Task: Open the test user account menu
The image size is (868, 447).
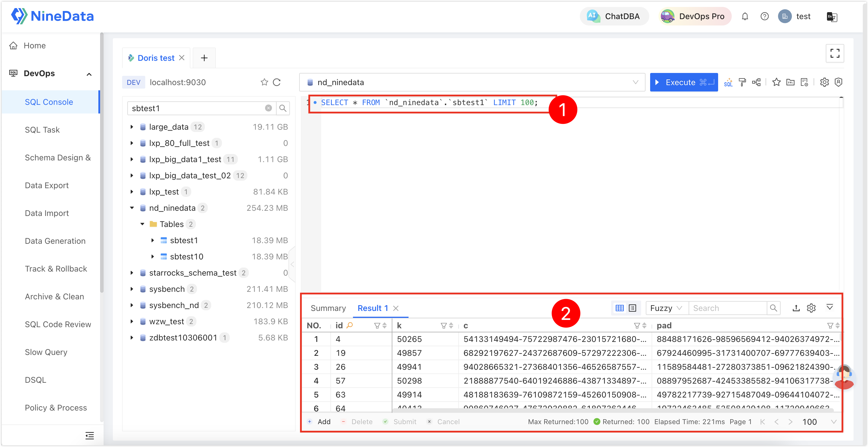Action: tap(794, 16)
